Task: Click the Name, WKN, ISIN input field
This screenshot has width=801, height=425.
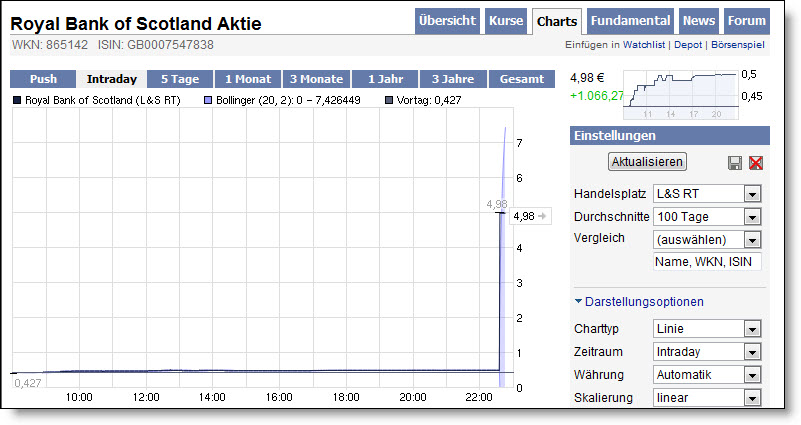Action: pyautogui.click(x=706, y=261)
